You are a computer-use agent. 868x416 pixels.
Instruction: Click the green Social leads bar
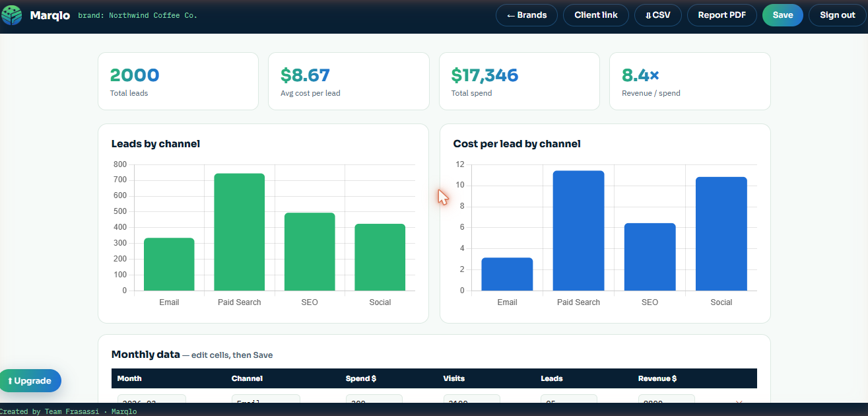coord(380,257)
